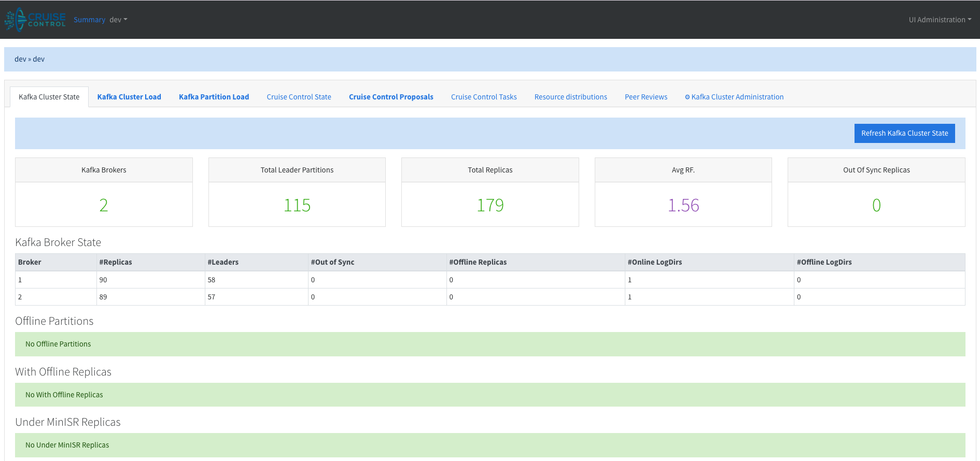Click the #Online LogDirs column header

[x=654, y=262]
